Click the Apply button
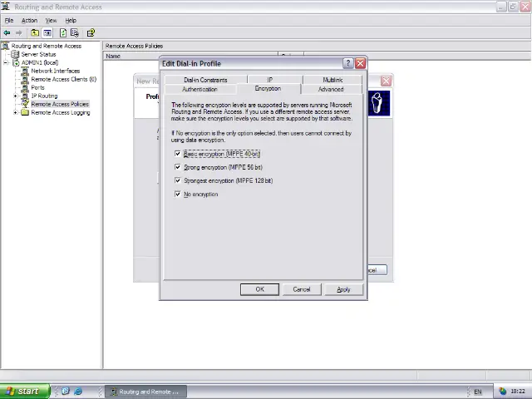 tap(343, 289)
